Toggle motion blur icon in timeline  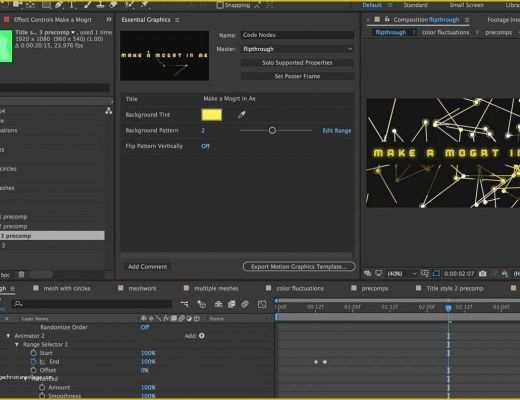[245, 304]
